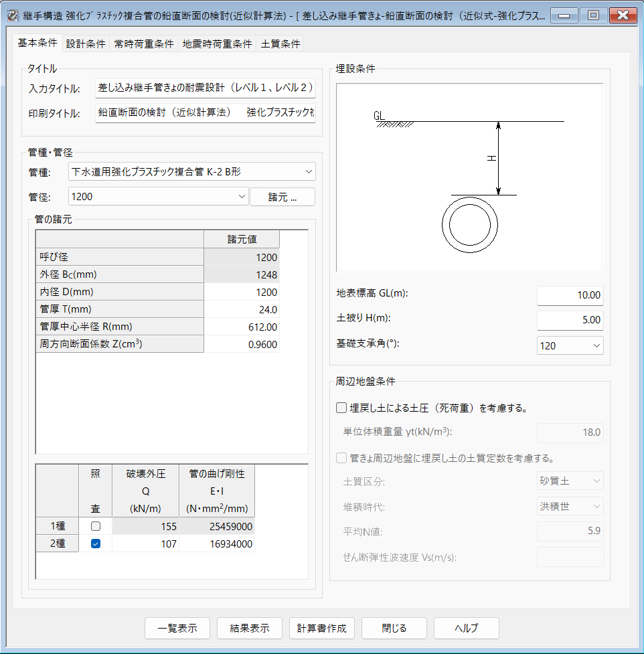Image resolution: width=644 pixels, height=654 pixels.
Task: Click the 土被り H(m) input field
Action: (570, 320)
